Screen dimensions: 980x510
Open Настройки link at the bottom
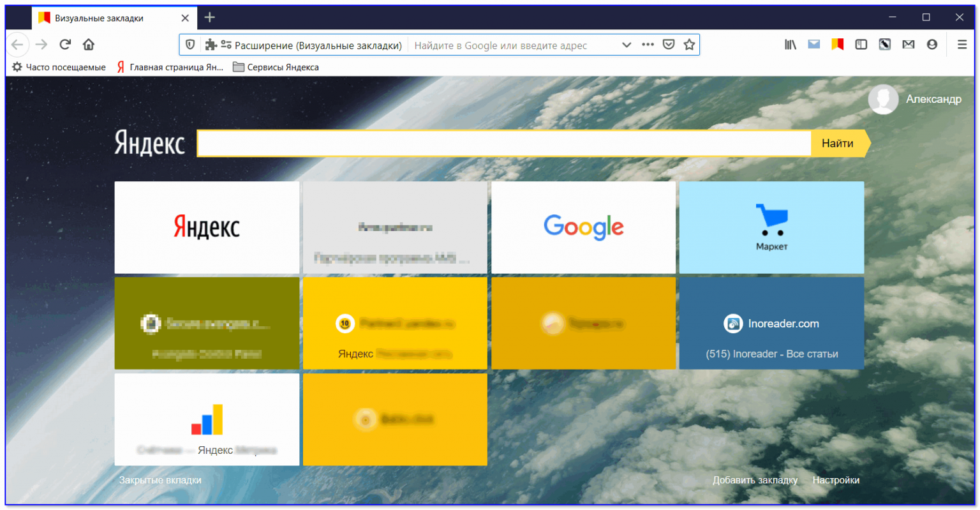click(836, 480)
